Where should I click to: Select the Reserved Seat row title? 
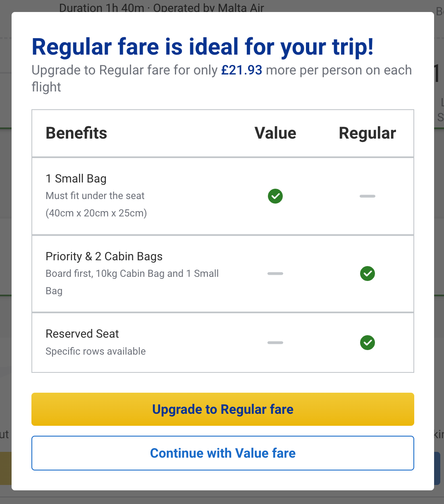(x=82, y=334)
